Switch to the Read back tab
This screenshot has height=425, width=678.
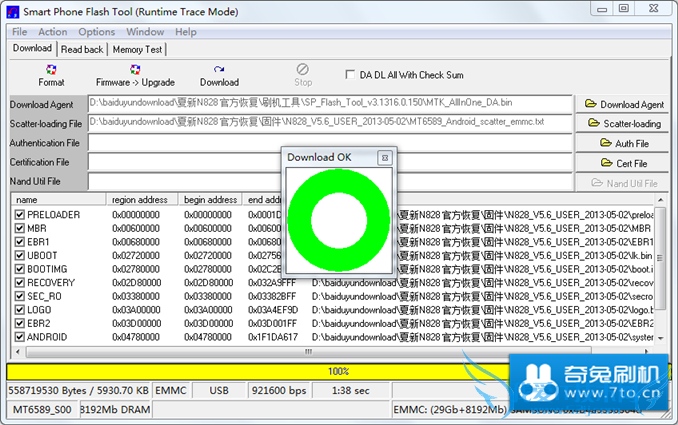pyautogui.click(x=82, y=49)
